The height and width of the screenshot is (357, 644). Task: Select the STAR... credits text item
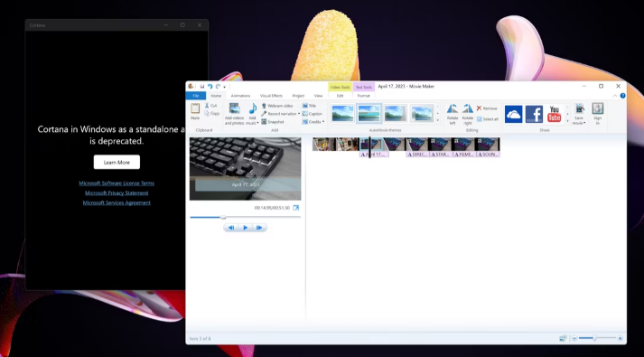tap(440, 155)
